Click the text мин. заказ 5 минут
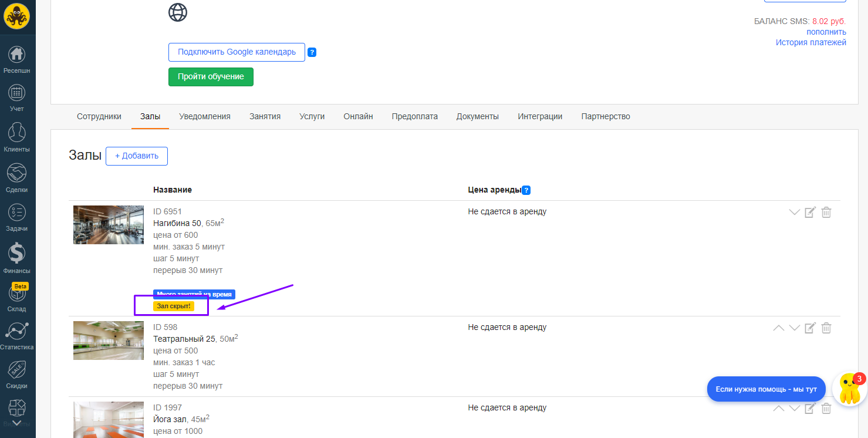 click(x=189, y=247)
